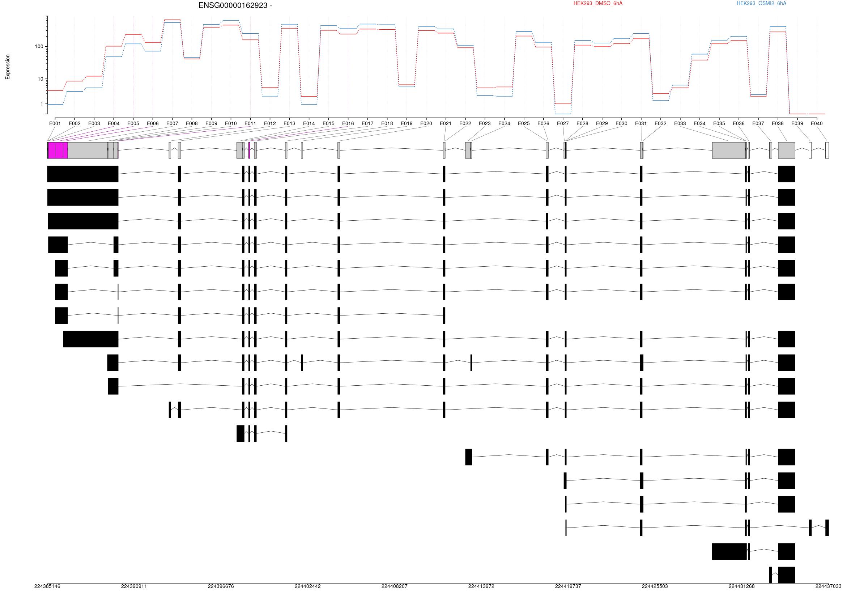
Task: Click exon label E002
Action: [x=75, y=123]
